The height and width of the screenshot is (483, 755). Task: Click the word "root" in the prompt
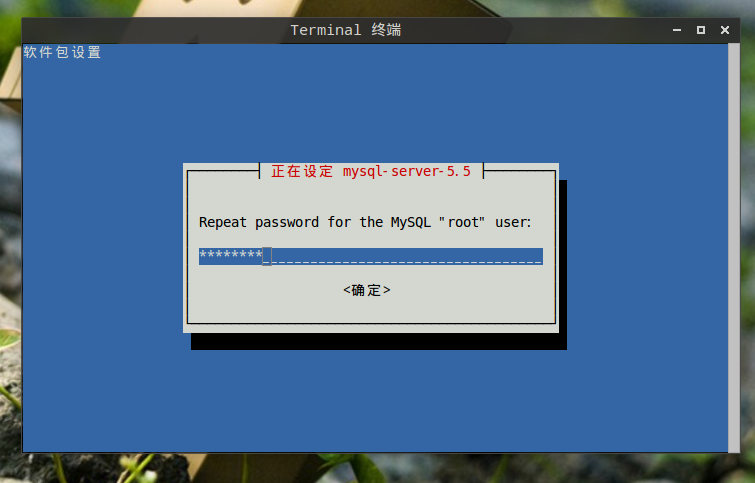pos(463,222)
